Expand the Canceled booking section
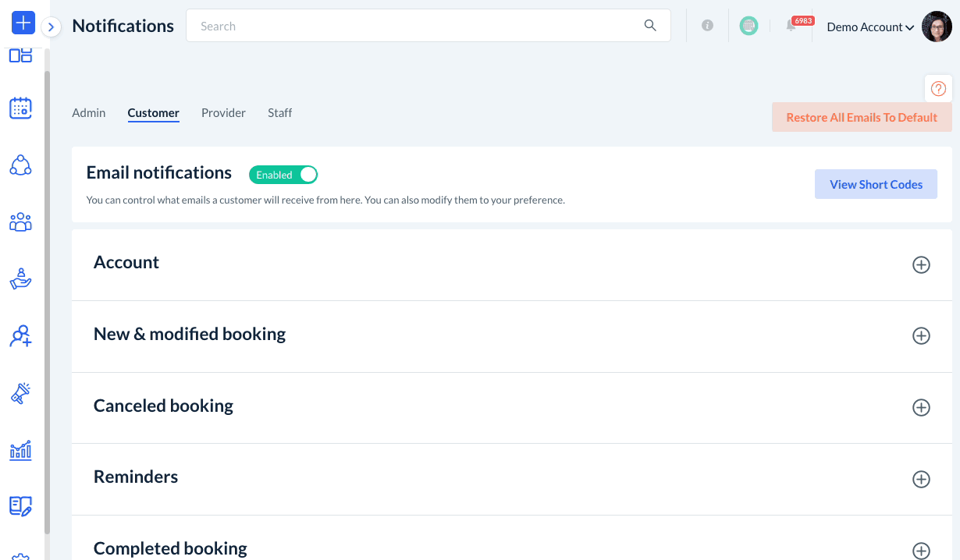 (x=921, y=408)
